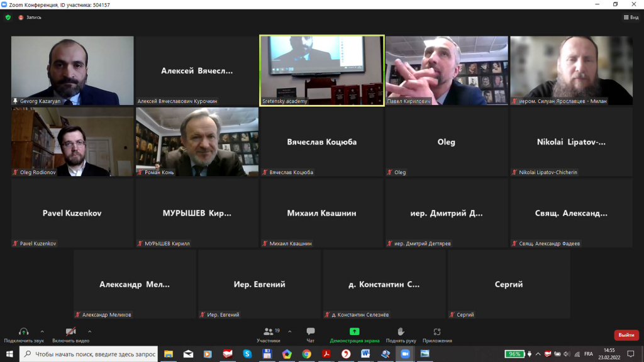Connect audio with the headphones button
Image resolution: width=644 pixels, height=362 pixels.
click(23, 334)
